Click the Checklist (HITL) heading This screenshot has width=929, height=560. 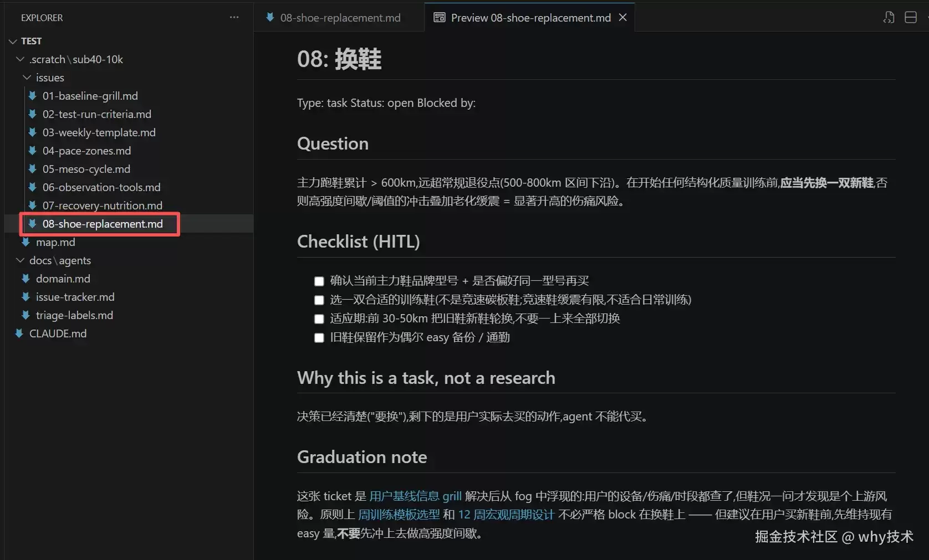click(359, 242)
